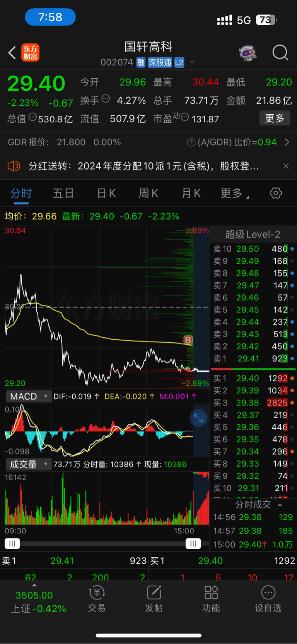
Task: Switch to the 五日 tab
Action: point(63,193)
